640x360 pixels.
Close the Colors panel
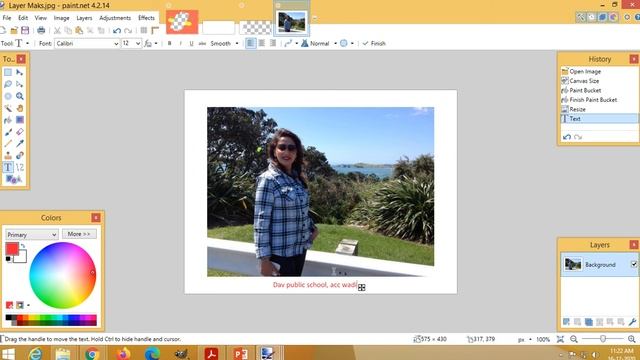tap(96, 218)
